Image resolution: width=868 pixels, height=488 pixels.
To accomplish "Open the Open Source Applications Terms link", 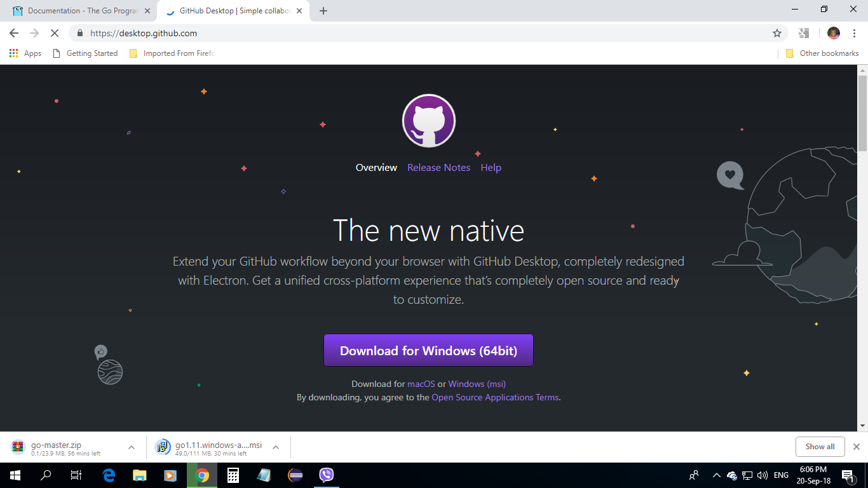I will (x=495, y=397).
